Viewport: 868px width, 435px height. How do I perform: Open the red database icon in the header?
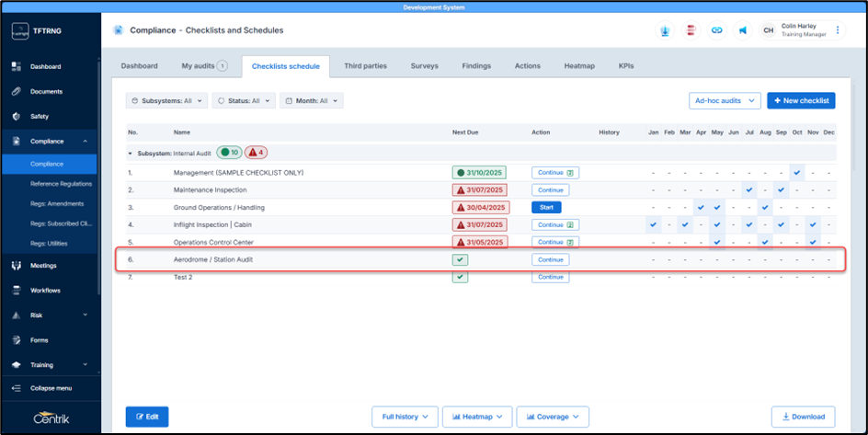click(691, 30)
